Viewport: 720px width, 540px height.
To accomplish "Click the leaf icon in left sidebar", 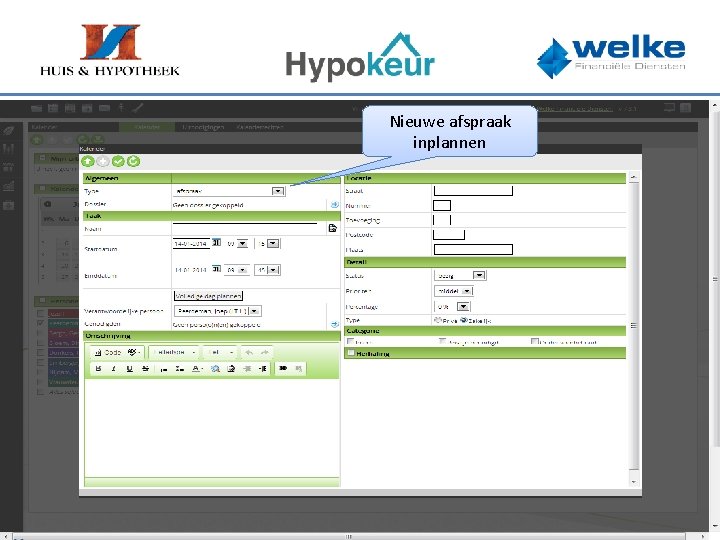I will click(x=8, y=131).
